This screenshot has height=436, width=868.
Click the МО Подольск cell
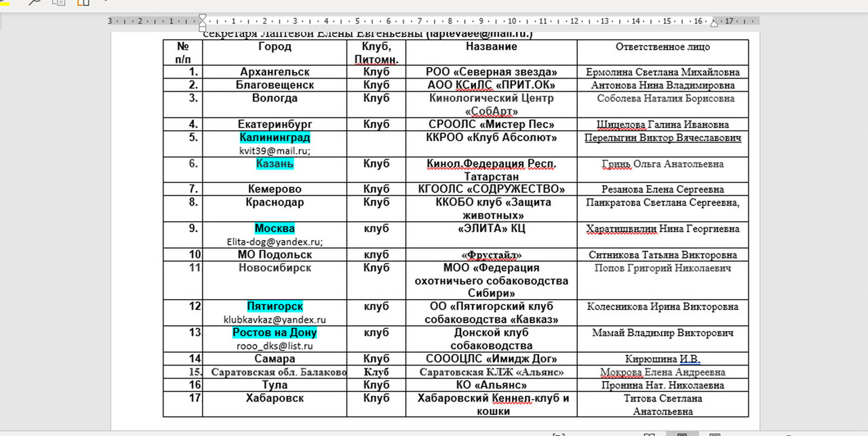click(275, 255)
